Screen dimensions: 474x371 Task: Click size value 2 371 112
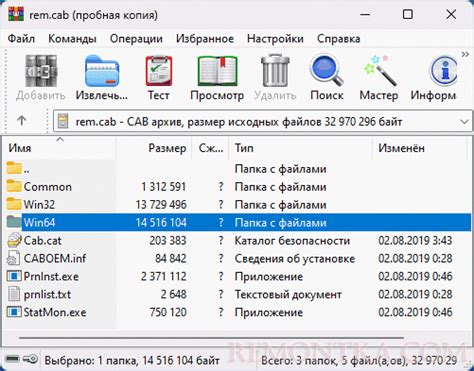164,277
